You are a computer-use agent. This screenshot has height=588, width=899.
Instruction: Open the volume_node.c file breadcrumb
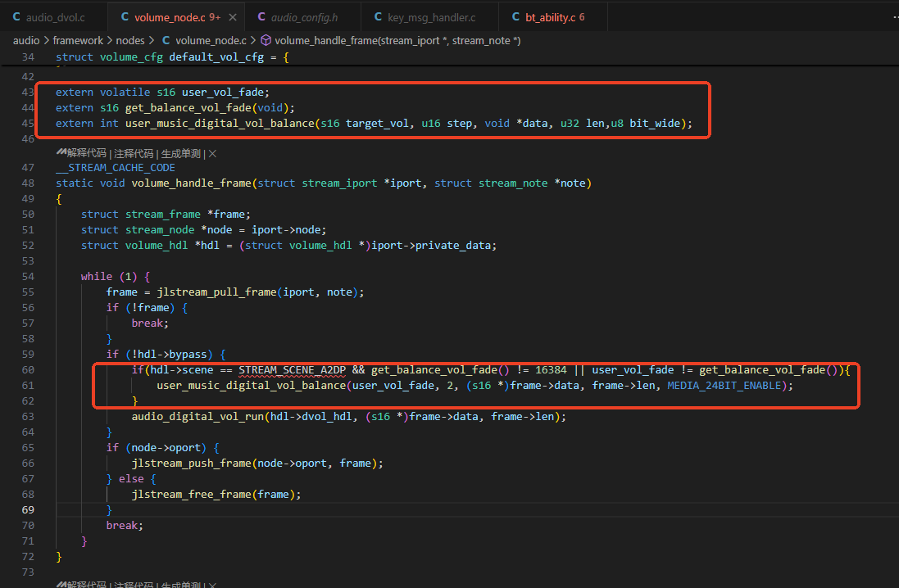coord(204,41)
